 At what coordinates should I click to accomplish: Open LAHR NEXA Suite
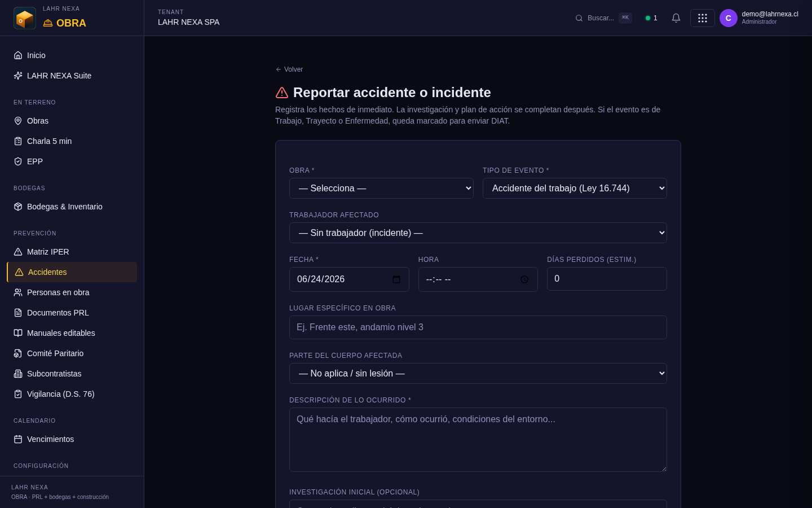click(x=72, y=76)
